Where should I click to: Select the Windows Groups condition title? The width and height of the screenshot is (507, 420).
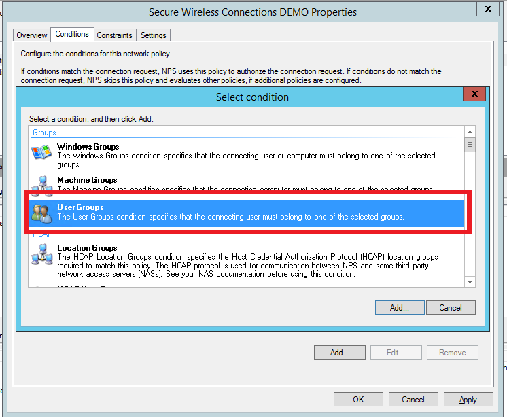click(x=88, y=147)
